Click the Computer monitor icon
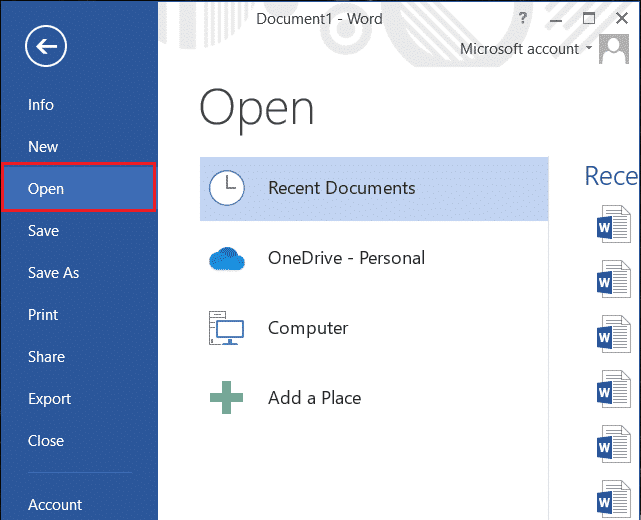The width and height of the screenshot is (641, 520). [x=227, y=328]
